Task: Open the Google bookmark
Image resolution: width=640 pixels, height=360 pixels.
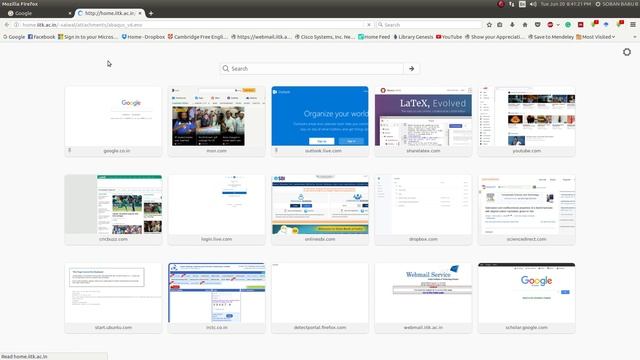Action: 14,37
